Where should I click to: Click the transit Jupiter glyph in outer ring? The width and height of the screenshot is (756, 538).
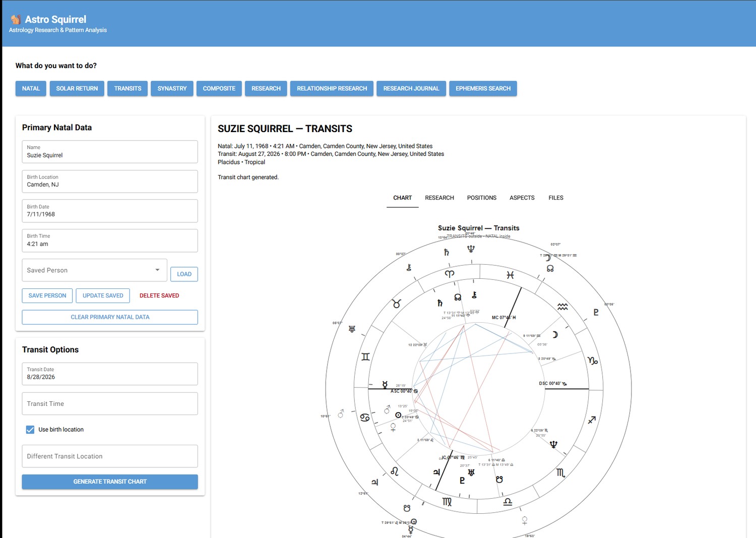click(374, 482)
